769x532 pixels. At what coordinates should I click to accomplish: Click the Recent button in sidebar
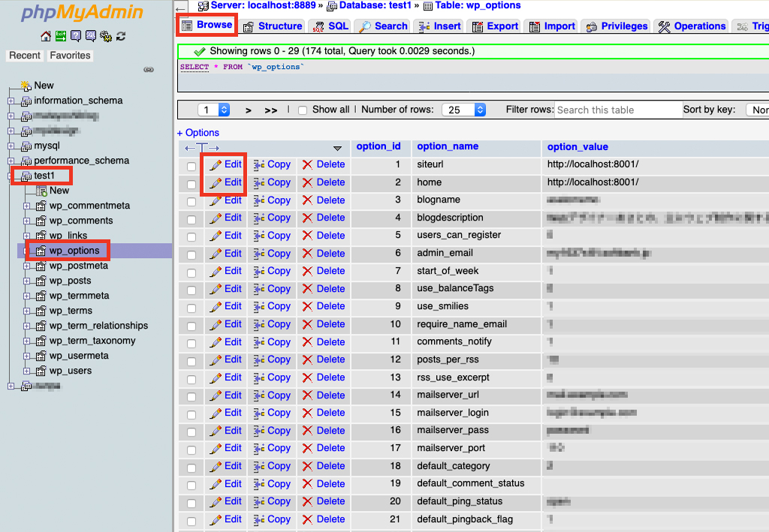pyautogui.click(x=25, y=56)
